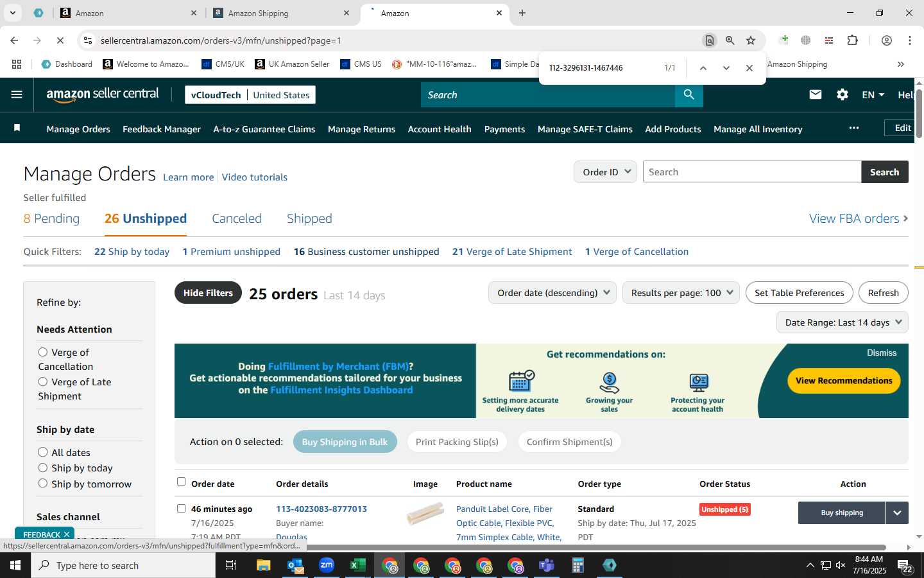Image resolution: width=924 pixels, height=578 pixels.
Task: Select Verge of Late Shipment radio filter
Action: click(x=43, y=381)
